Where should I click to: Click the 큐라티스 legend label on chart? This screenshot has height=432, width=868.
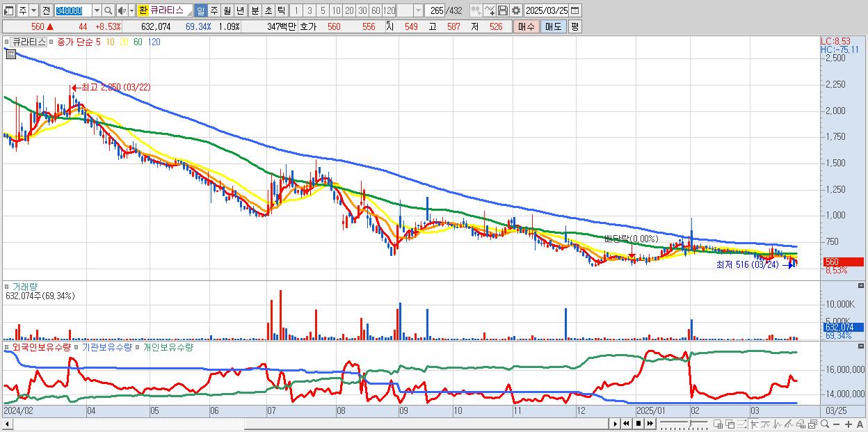point(29,42)
